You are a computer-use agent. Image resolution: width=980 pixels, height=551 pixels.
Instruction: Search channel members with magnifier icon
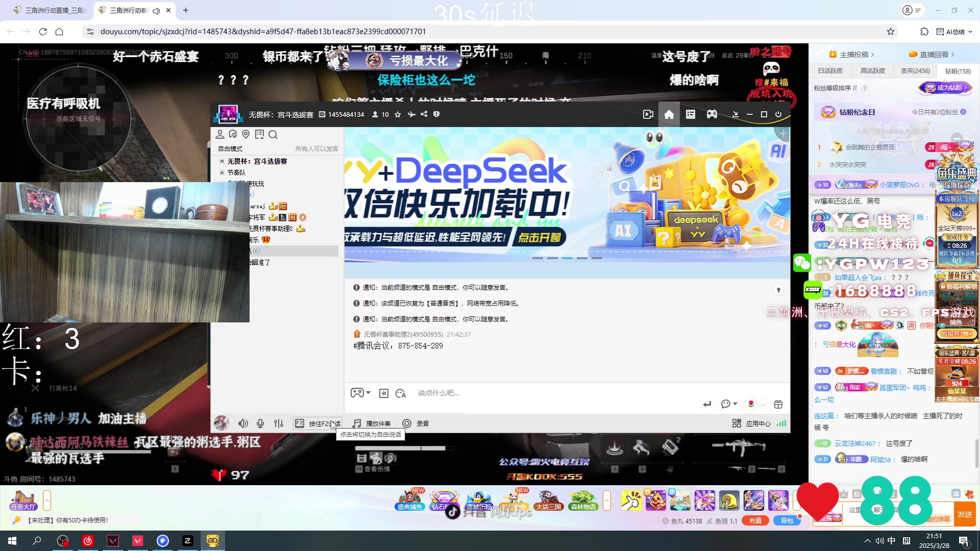click(x=273, y=135)
